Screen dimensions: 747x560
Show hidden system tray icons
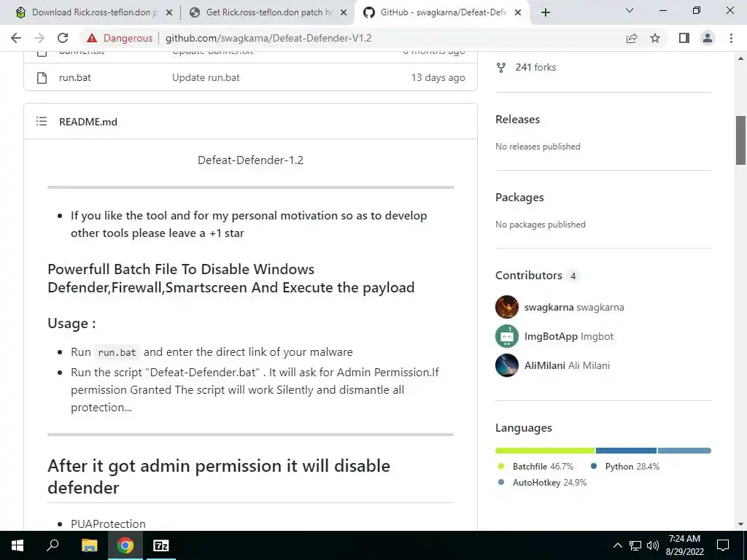(617, 545)
